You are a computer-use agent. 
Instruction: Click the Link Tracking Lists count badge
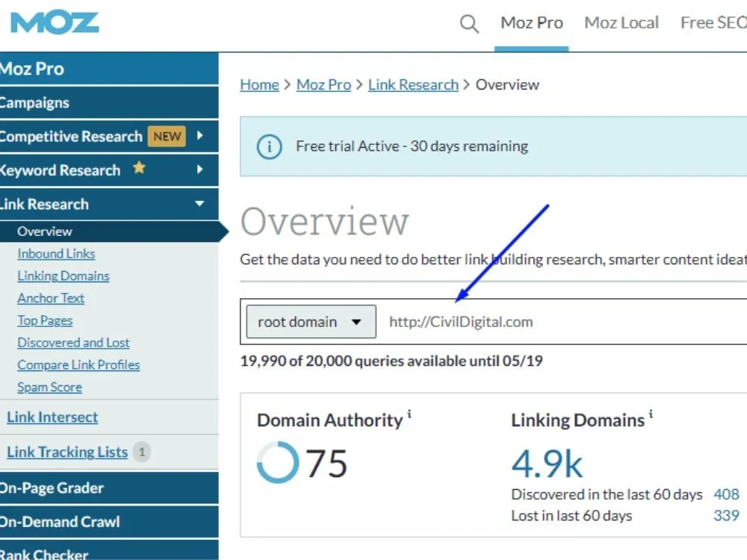coord(141,452)
